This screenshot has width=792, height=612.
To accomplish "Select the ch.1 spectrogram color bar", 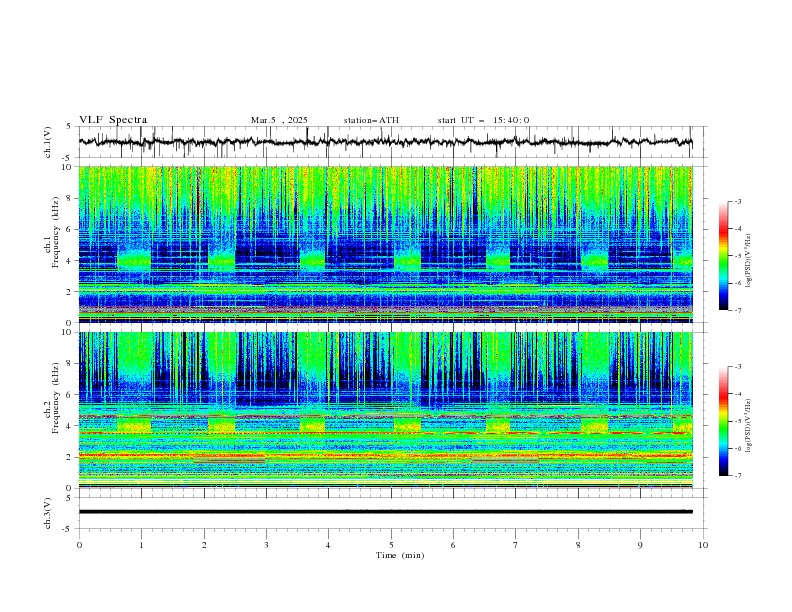I will click(x=723, y=256).
